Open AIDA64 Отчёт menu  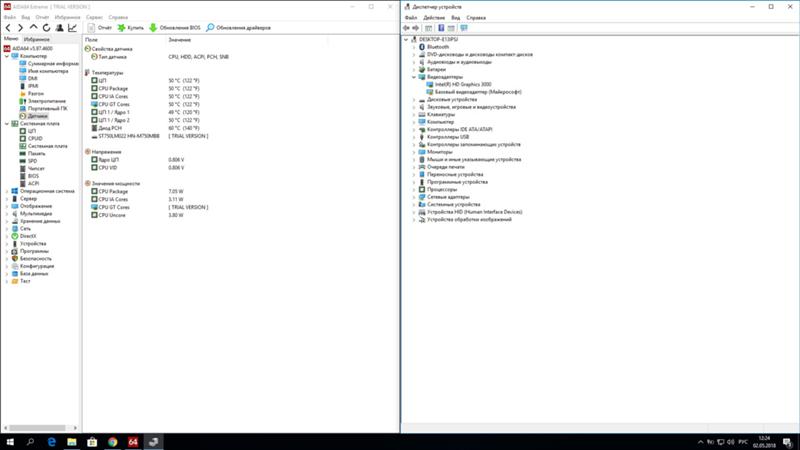42,17
